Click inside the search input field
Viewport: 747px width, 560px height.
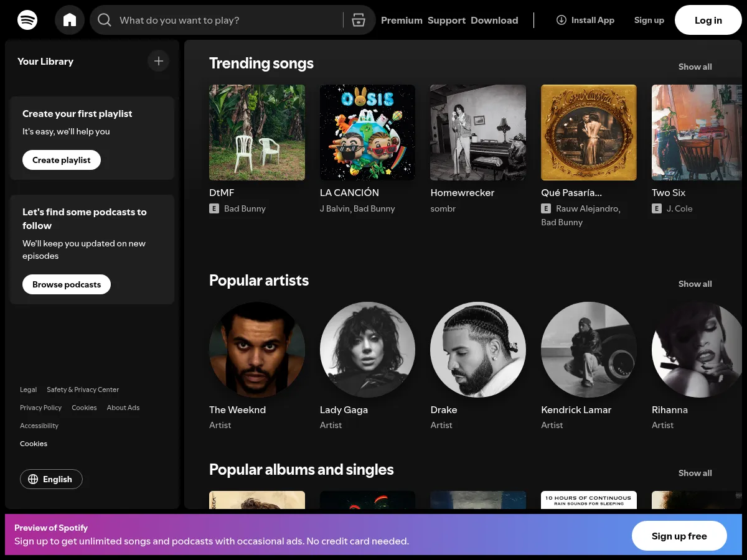pyautogui.click(x=218, y=19)
